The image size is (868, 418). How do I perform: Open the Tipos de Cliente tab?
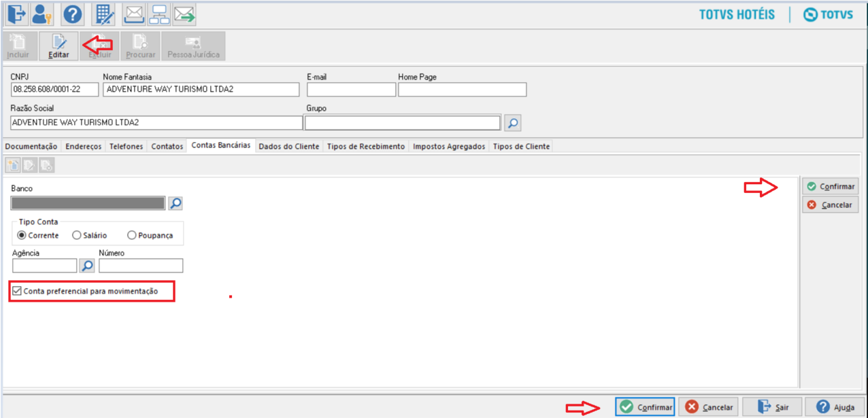pyautogui.click(x=521, y=146)
